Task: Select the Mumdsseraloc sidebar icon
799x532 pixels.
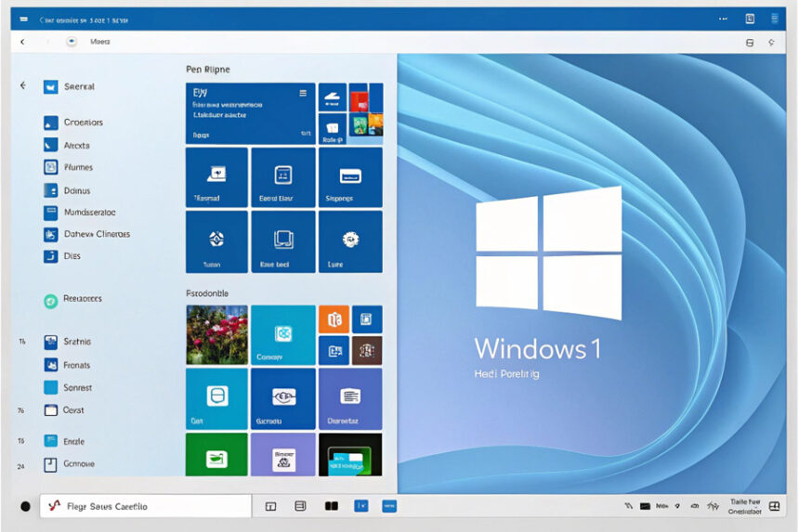Action: coord(50,213)
